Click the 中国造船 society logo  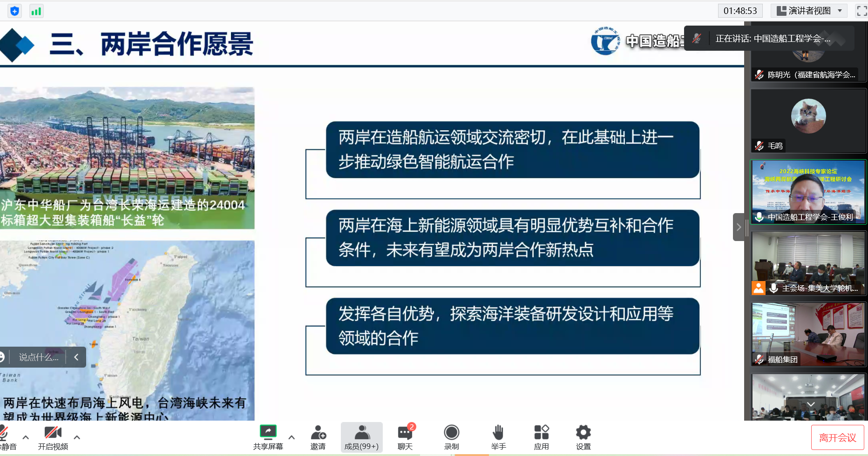pyautogui.click(x=606, y=41)
